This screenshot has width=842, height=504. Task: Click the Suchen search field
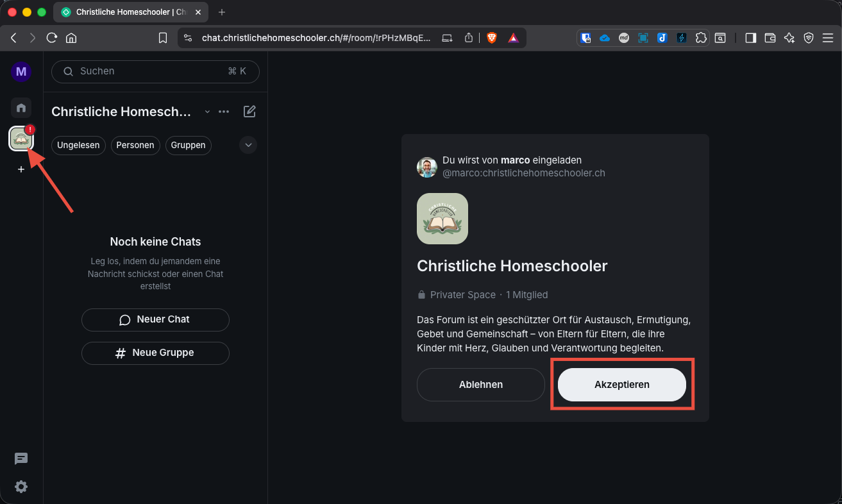[x=155, y=71]
